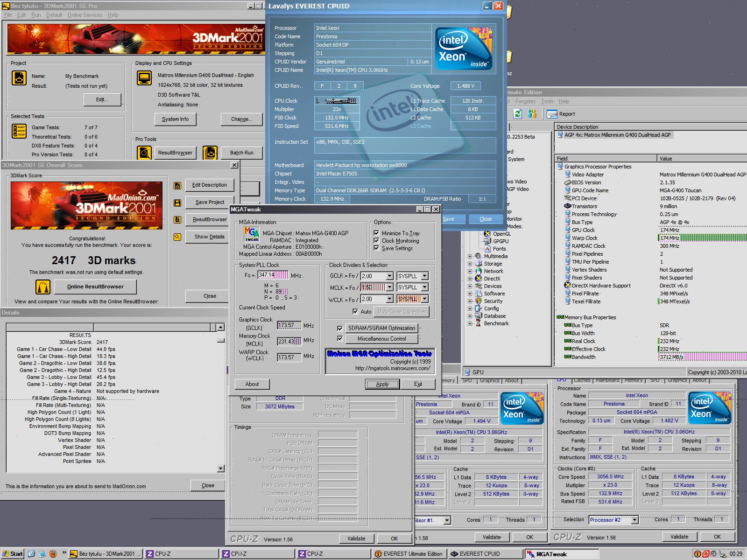Click the Windows Start button
This screenshot has width=747, height=560.
pos(13,554)
